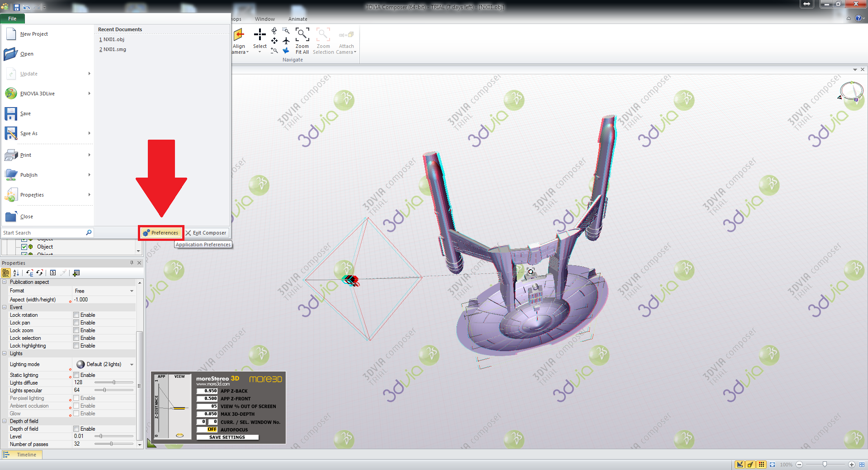Adjust the status bar zoom slider
This screenshot has width=868, height=470.
click(x=825, y=465)
